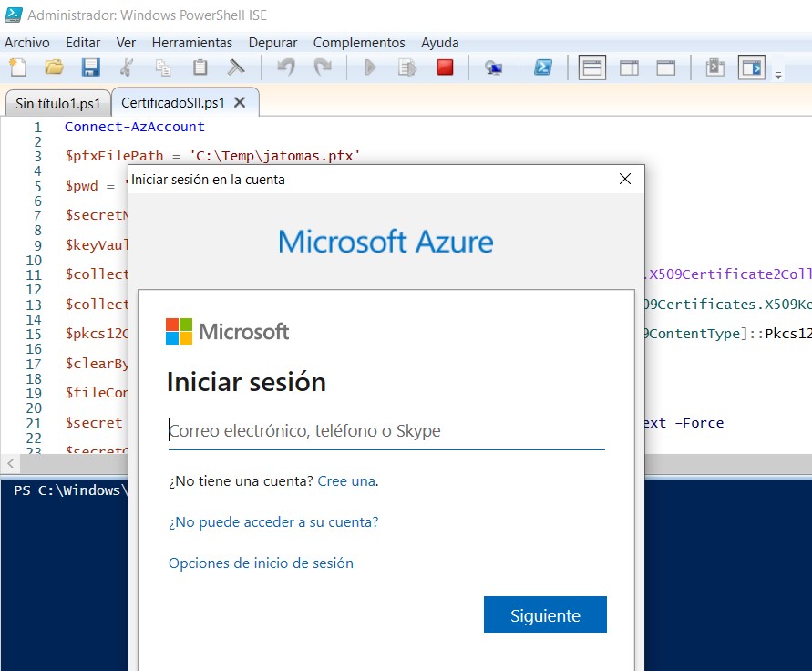This screenshot has height=671, width=812.
Task: Click the Cut scissors icon
Action: click(x=127, y=67)
